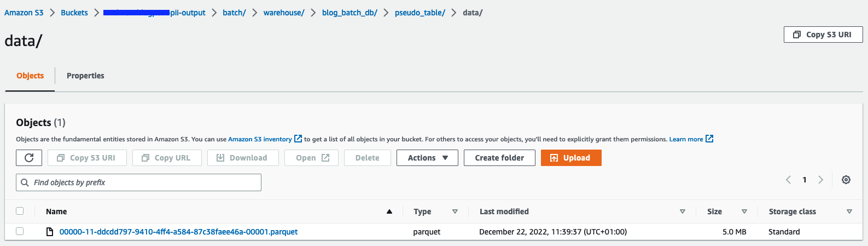Click the parquet file document icon
The image size is (868, 246).
50,232
